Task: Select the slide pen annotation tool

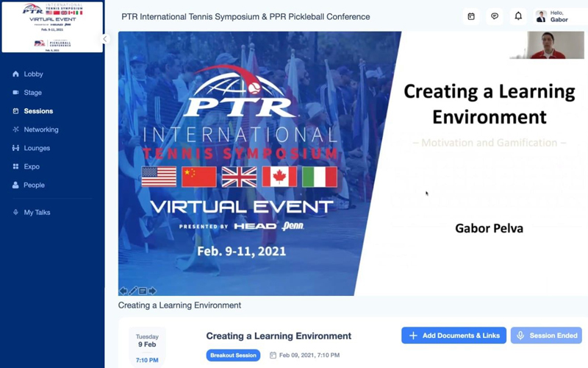Action: pos(133,291)
